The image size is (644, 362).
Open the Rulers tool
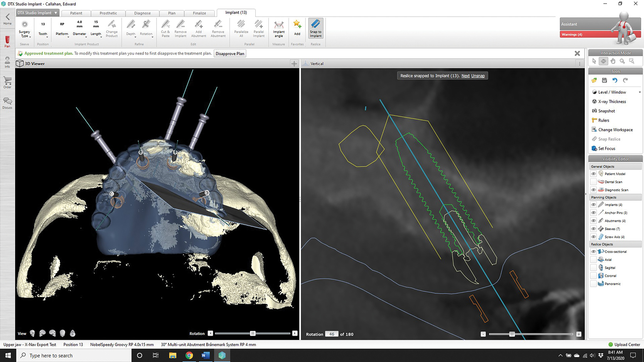tap(604, 120)
